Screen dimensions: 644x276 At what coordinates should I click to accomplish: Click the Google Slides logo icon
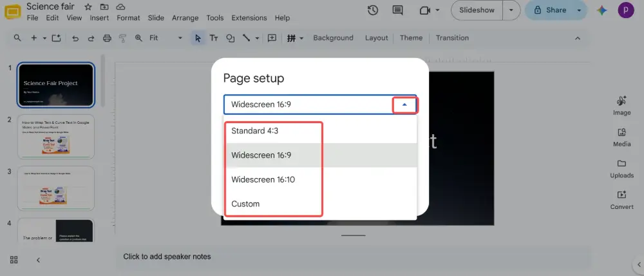(x=12, y=12)
